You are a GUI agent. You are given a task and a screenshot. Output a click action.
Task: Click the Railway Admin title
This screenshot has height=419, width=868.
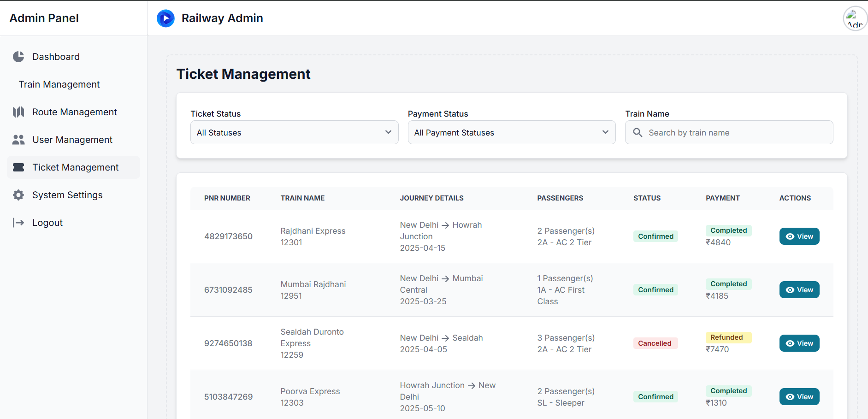(x=222, y=18)
